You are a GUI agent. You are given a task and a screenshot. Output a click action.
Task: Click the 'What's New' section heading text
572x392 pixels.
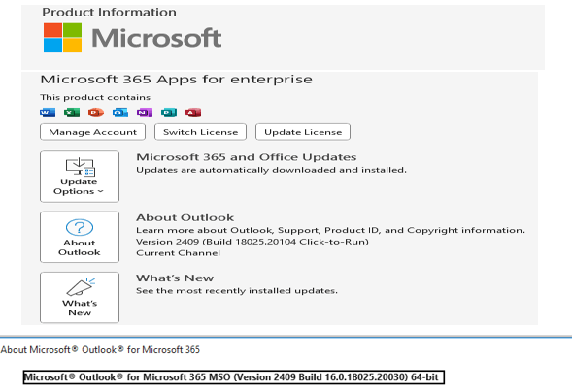pyautogui.click(x=175, y=278)
